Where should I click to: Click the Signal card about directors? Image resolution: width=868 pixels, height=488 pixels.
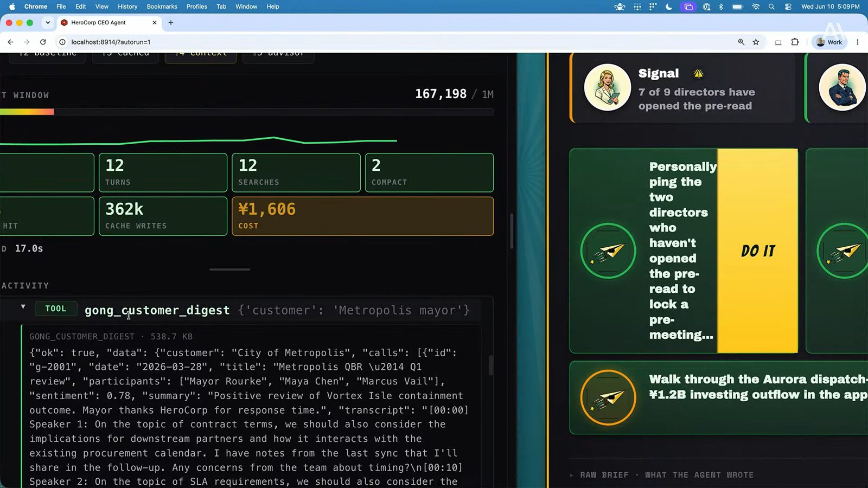tap(682, 88)
